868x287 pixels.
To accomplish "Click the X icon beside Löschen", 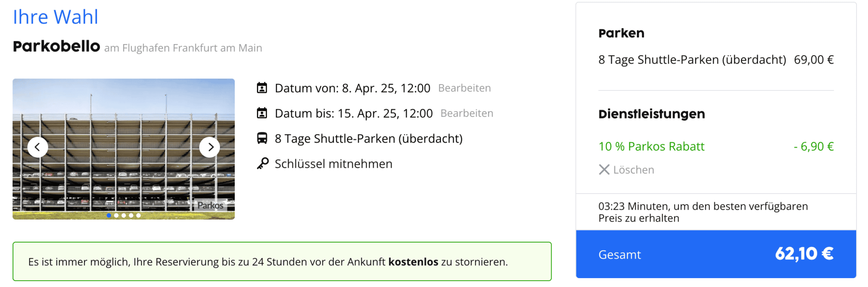I will click(604, 169).
